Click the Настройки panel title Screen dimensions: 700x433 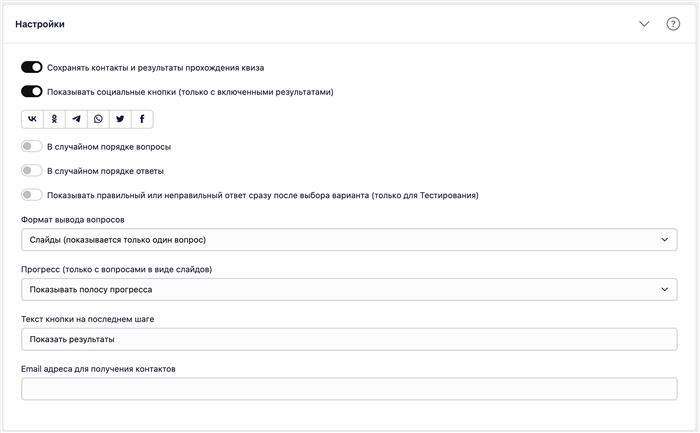pos(40,24)
